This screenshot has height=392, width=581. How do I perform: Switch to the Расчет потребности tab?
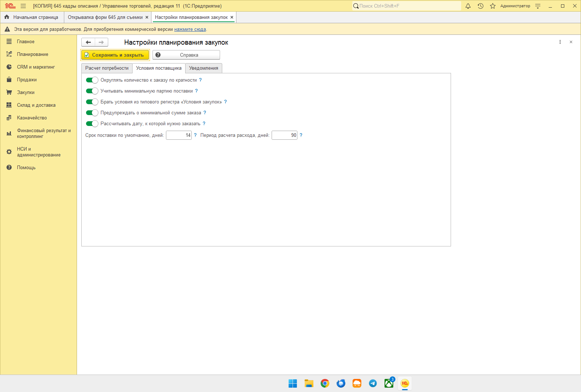click(x=107, y=68)
